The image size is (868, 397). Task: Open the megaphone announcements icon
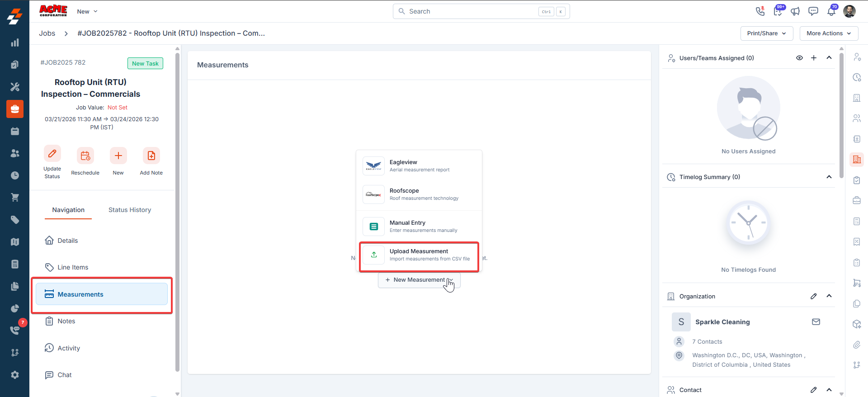point(795,11)
